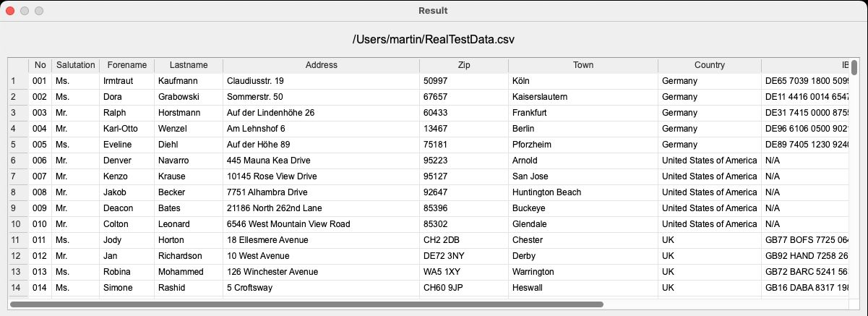Select the Berlin town cell
Viewport: 868px width, 316px height.
[583, 129]
